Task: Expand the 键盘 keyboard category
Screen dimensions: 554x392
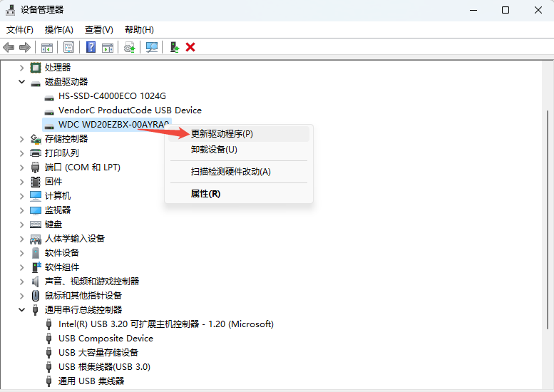Action: 22,225
